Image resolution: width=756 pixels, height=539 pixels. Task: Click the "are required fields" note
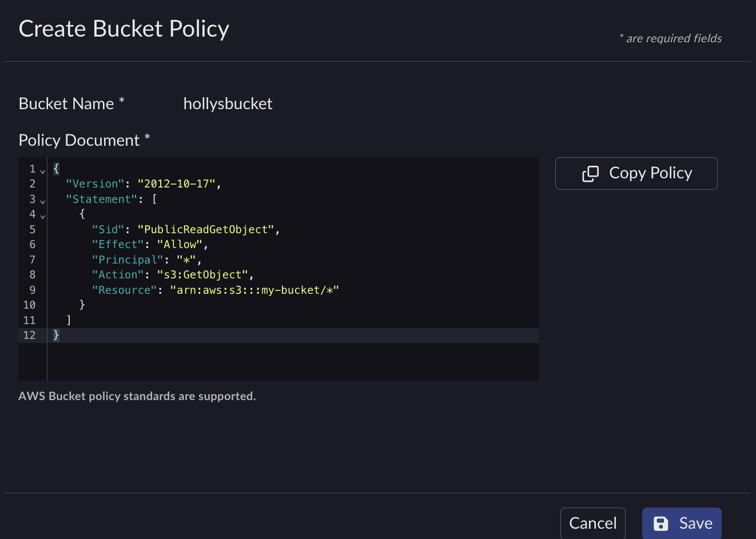[x=670, y=38]
